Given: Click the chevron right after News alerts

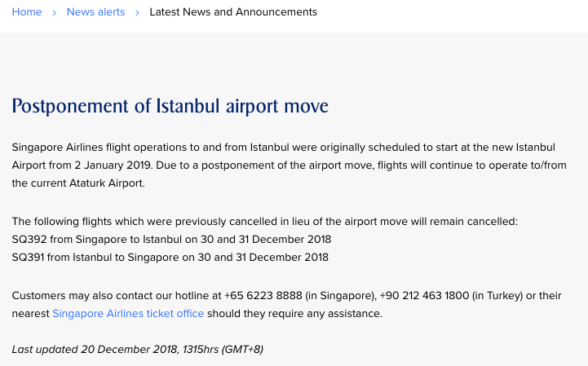Looking at the screenshot, I should pos(137,13).
